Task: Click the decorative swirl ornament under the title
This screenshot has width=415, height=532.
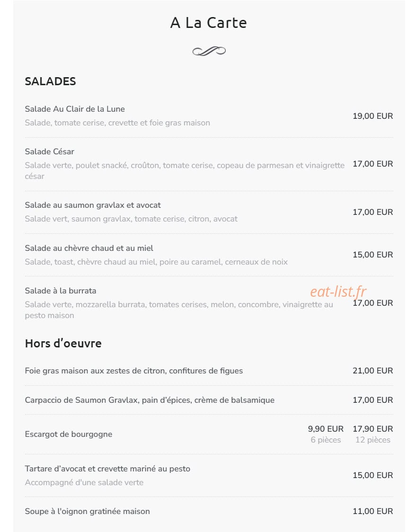Action: [209, 51]
